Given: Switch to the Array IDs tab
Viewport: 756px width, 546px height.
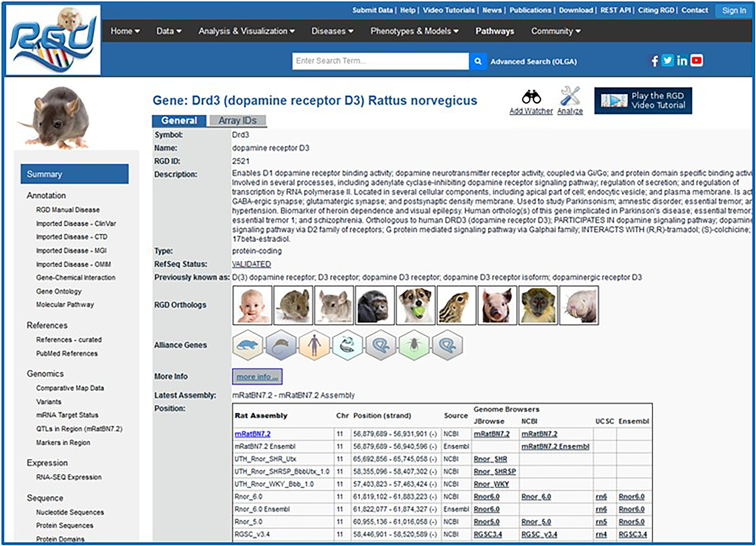Looking at the screenshot, I should [238, 120].
